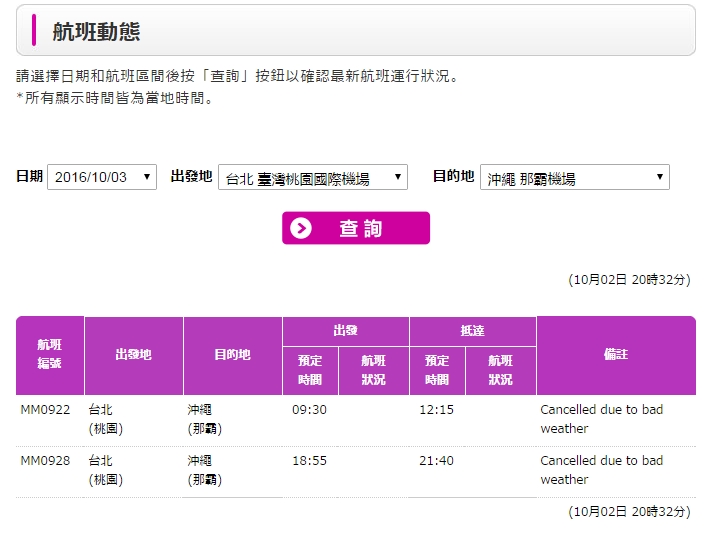The height and width of the screenshot is (541, 725).
Task: Click MM0928 origin 台北 (桃園)
Action: pos(106,470)
